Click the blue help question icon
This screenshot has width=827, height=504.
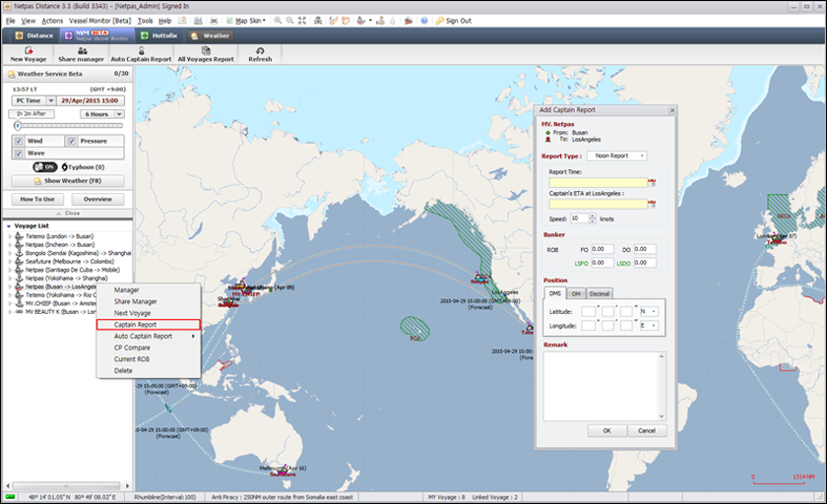click(424, 21)
